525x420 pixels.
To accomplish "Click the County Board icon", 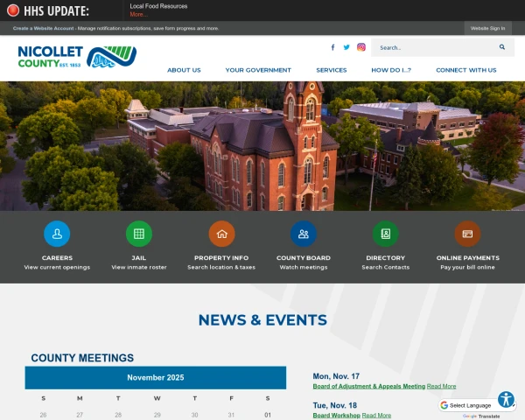I will point(304,234).
